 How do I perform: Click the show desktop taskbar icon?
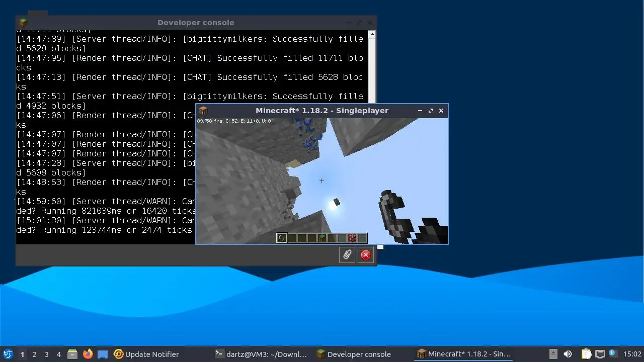[103, 354]
